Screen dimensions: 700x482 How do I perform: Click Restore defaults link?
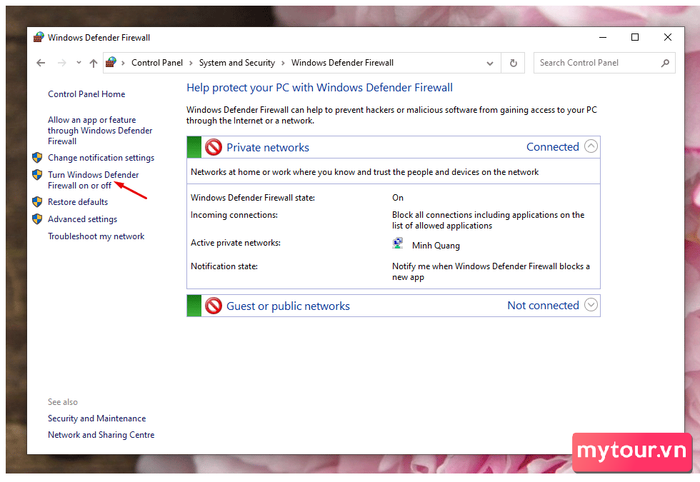pos(78,202)
